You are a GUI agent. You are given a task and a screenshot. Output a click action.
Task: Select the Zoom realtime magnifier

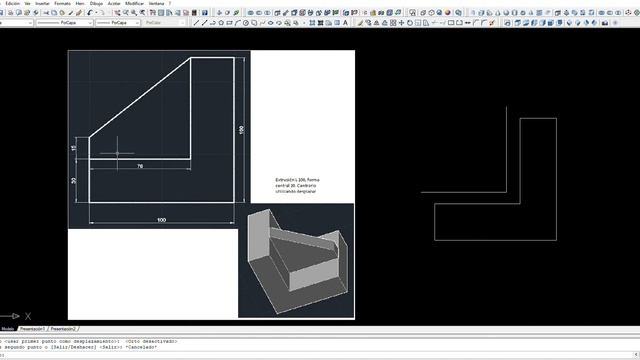(x=125, y=13)
